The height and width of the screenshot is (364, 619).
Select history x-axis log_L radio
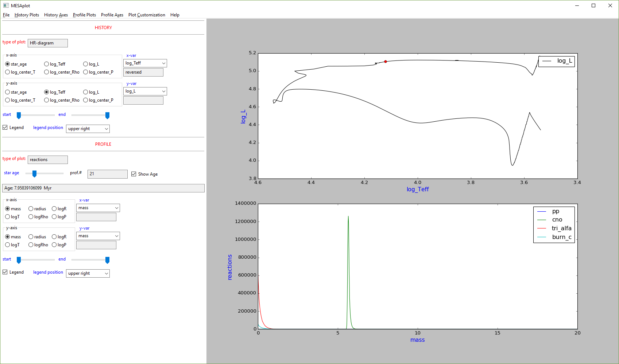(85, 64)
